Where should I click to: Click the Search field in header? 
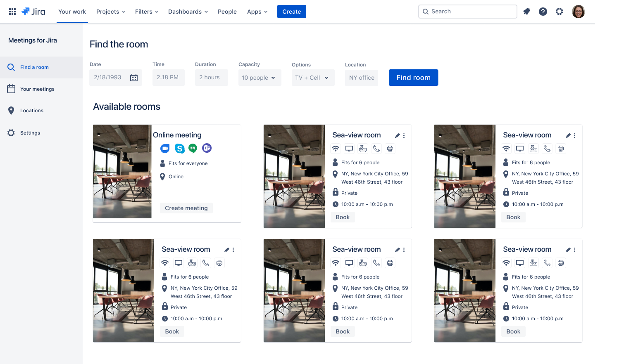point(467,12)
